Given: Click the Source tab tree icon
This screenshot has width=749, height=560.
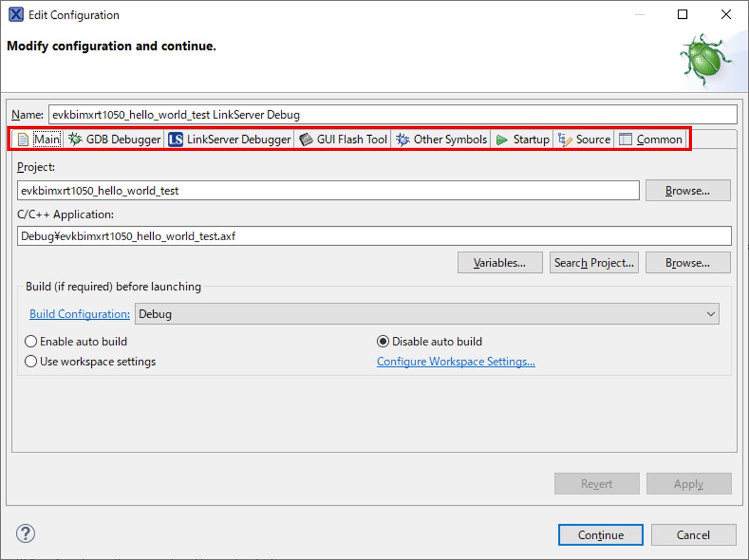Looking at the screenshot, I should coord(565,139).
